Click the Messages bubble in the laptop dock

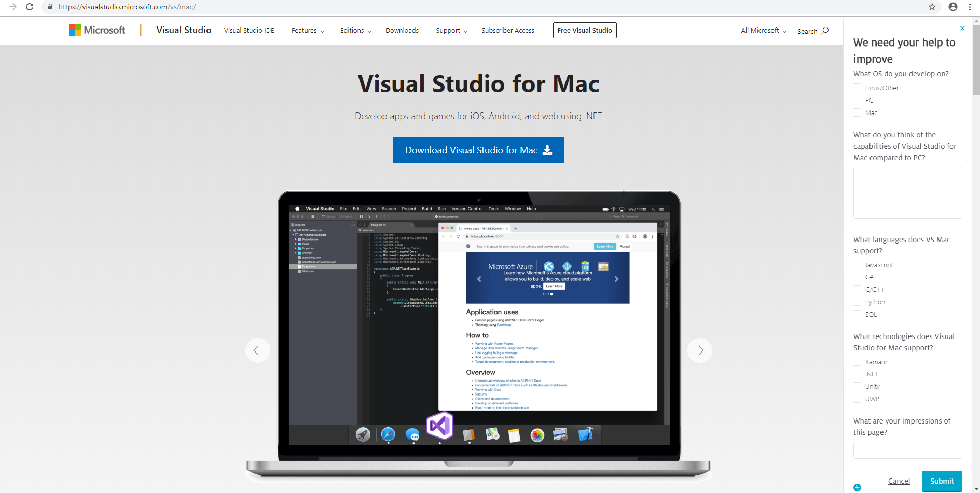[412, 434]
